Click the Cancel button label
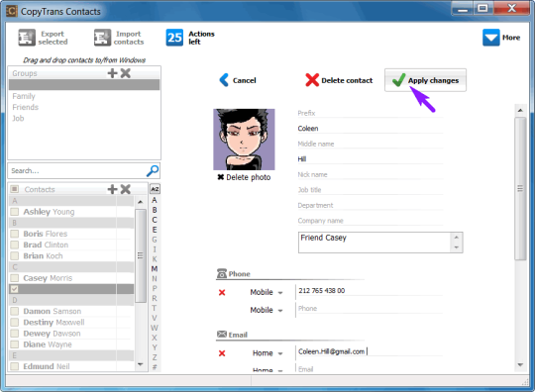The image size is (535, 392). 245,80
